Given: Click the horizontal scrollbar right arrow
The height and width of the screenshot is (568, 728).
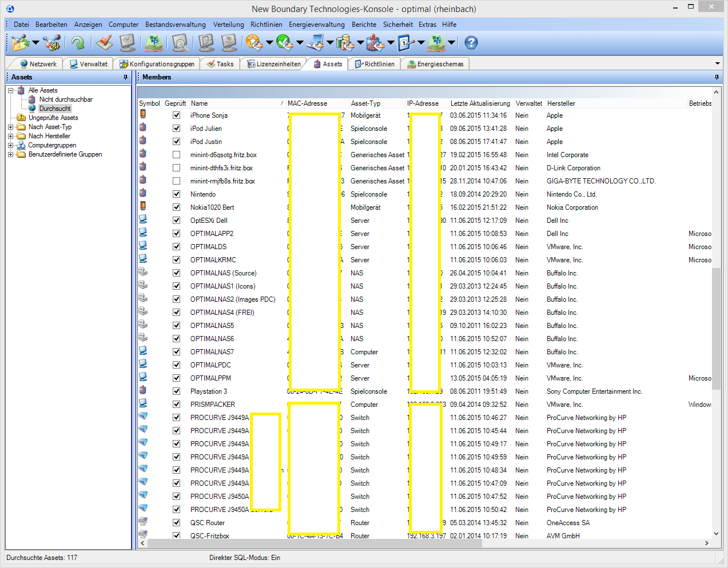Looking at the screenshot, I should 707,543.
